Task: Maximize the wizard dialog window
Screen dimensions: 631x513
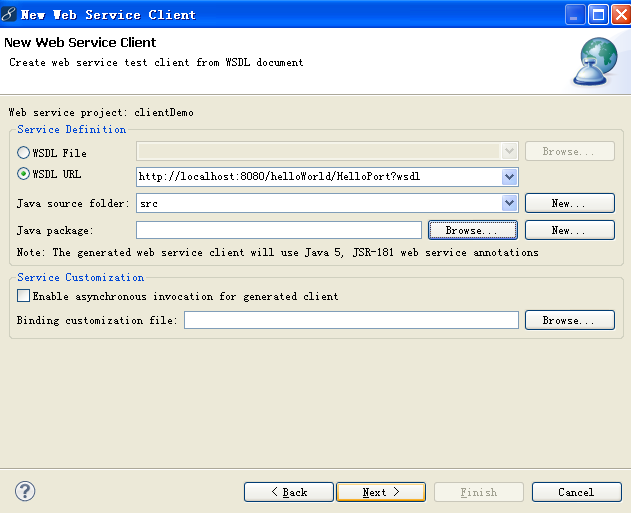Action: pyautogui.click(x=598, y=14)
